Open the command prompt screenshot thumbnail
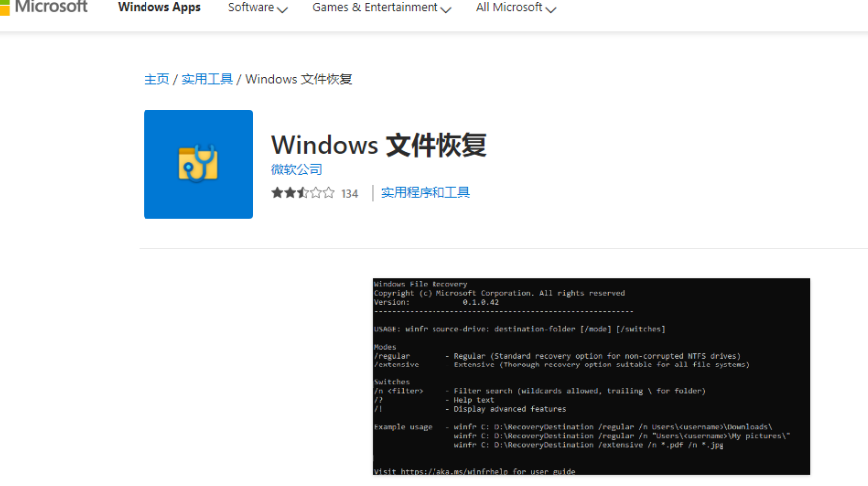868x486 pixels. point(591,376)
